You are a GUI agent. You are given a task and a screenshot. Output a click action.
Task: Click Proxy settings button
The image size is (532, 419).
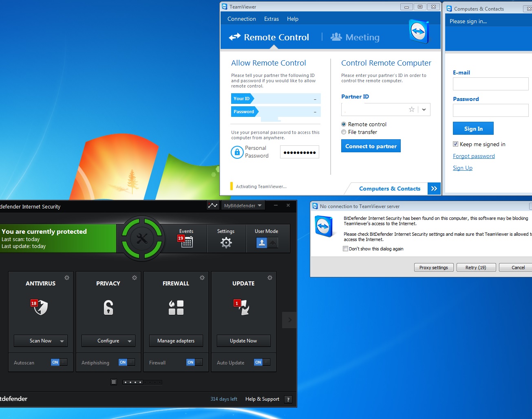[x=434, y=268]
